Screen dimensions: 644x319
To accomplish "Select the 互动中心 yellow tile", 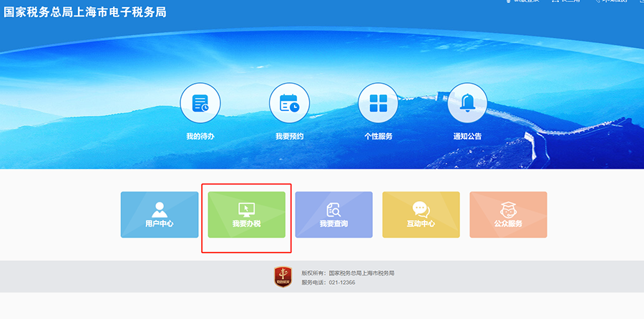I will [x=421, y=215].
